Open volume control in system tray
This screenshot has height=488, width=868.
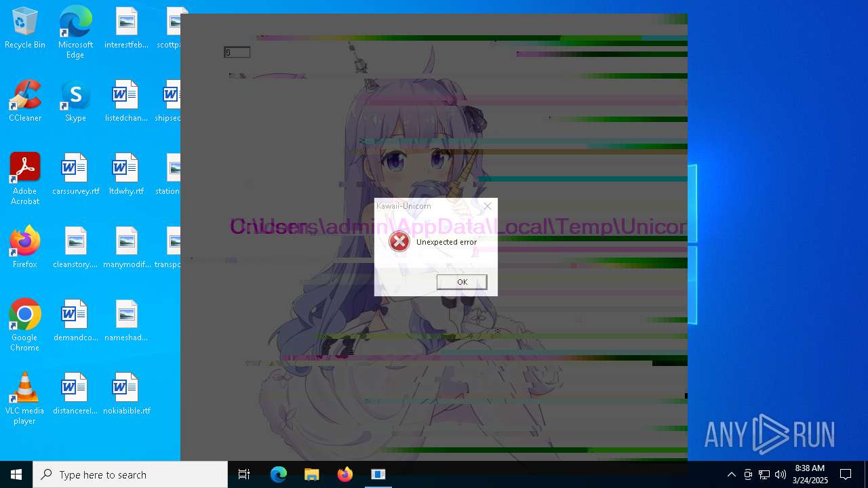pyautogui.click(x=781, y=474)
